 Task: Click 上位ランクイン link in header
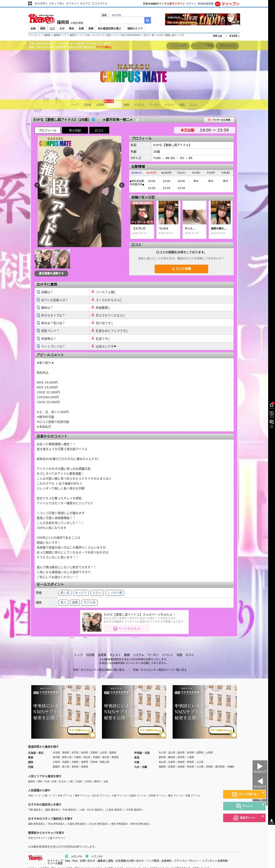click(176, 4)
